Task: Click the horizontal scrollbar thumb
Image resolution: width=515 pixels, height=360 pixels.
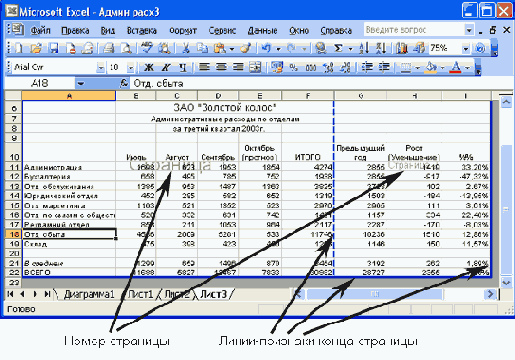Action: [x=375, y=294]
